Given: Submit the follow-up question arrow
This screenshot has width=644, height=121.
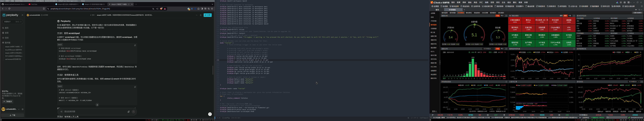Looking at the screenshot, I should point(133,111).
